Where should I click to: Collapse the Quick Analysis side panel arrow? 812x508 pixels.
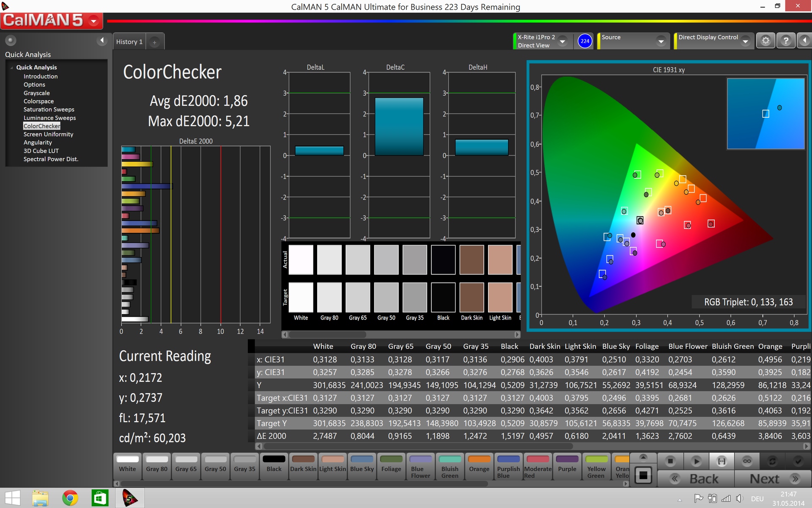click(x=101, y=40)
